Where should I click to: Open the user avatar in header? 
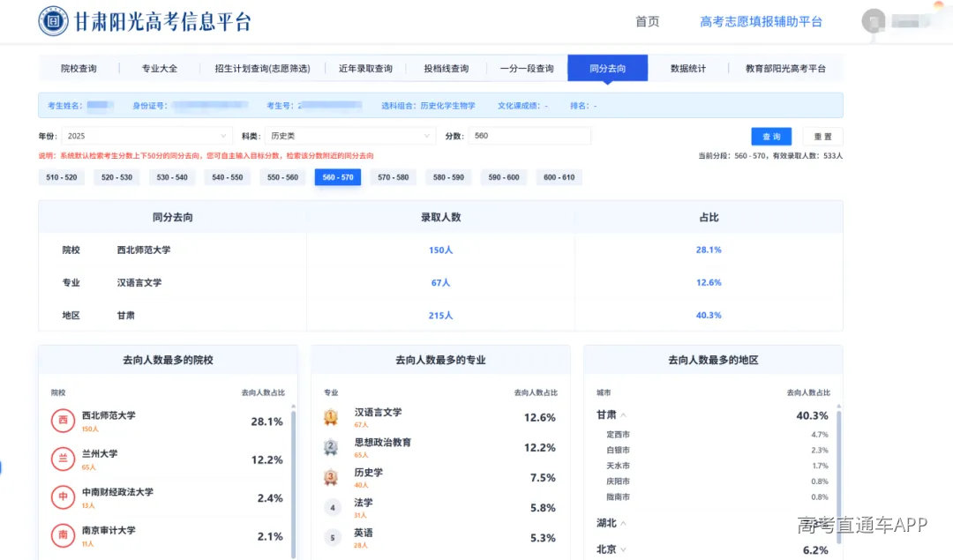pos(874,21)
